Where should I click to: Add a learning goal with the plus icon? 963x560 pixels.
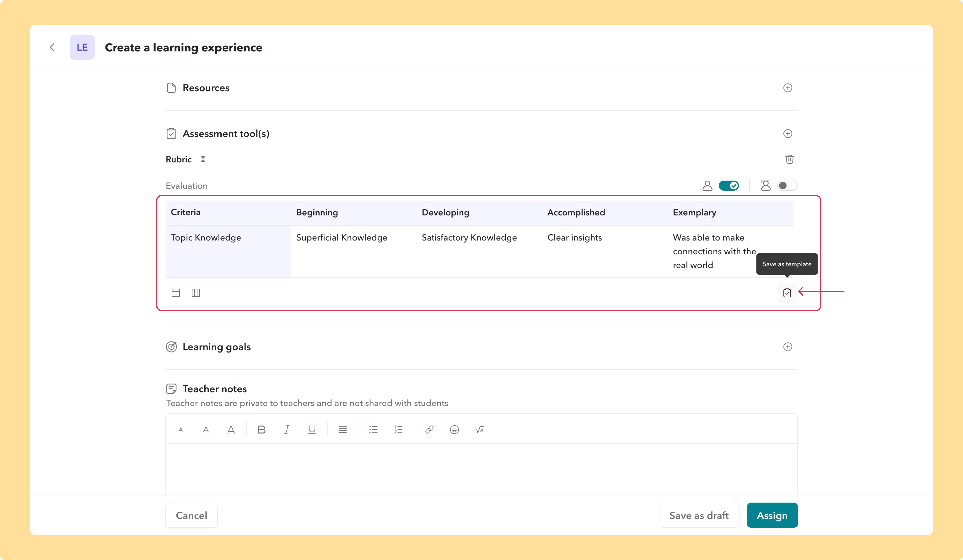[x=788, y=347]
